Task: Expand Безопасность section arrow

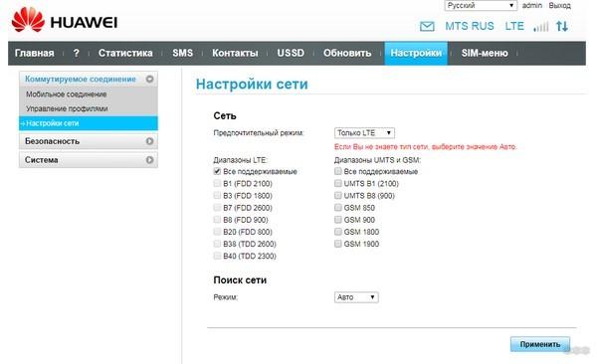Action: click(x=149, y=141)
